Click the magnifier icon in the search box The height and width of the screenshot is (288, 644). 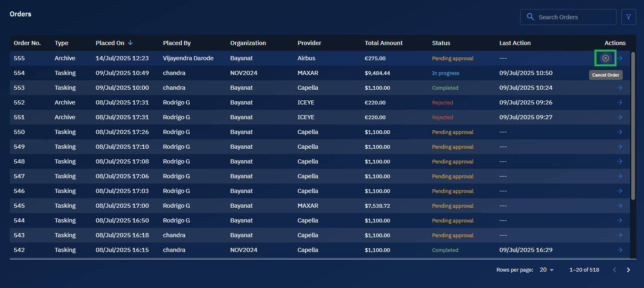click(x=530, y=17)
